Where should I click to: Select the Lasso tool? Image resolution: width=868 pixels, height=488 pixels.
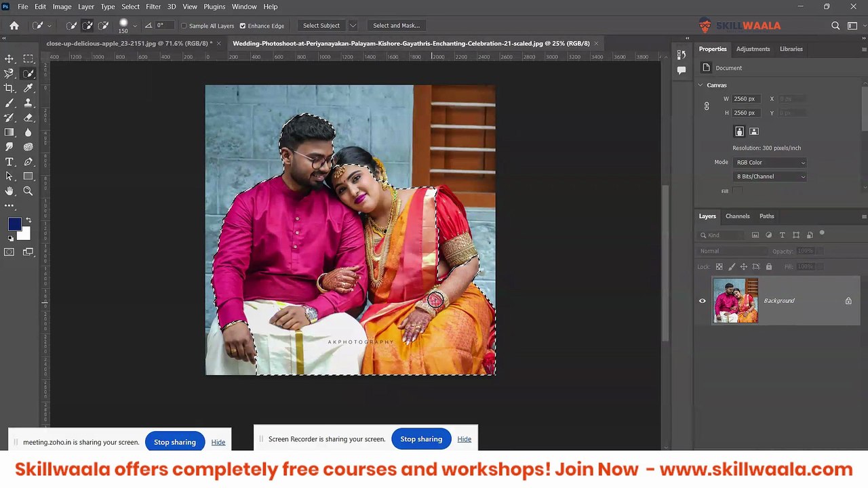(x=9, y=74)
